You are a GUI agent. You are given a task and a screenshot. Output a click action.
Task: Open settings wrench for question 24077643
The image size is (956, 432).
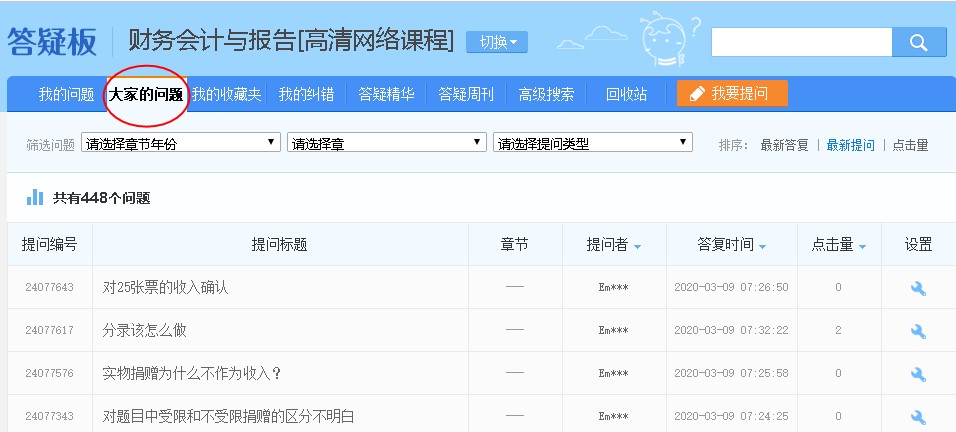[x=918, y=288]
